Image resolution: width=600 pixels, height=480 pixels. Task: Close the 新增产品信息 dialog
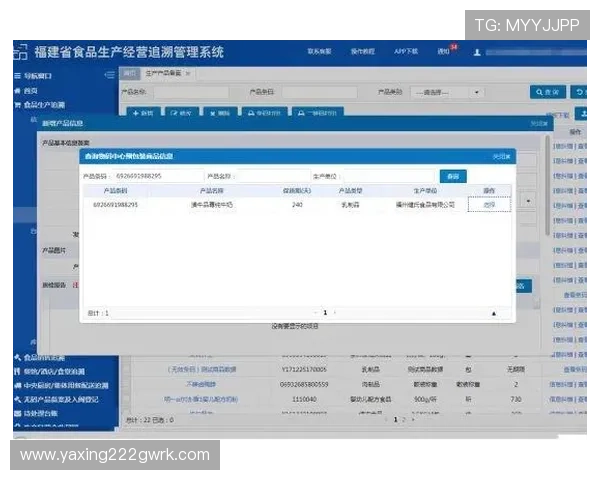(x=539, y=124)
